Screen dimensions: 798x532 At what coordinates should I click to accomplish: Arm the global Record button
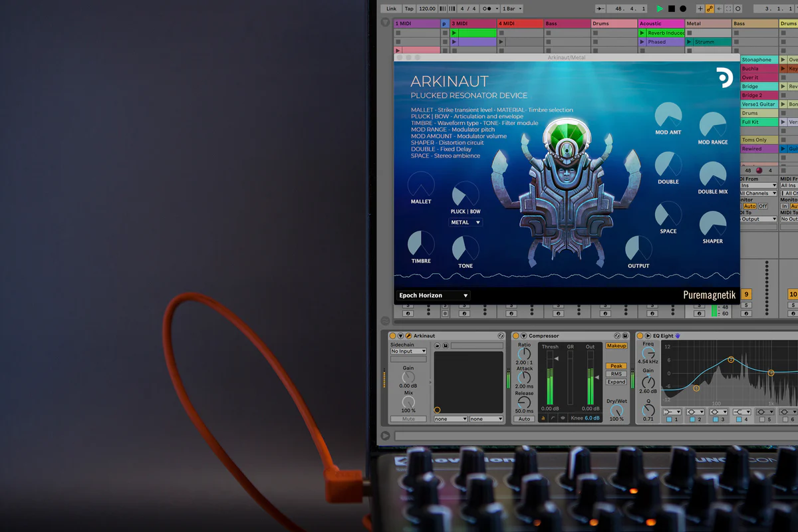[682, 9]
